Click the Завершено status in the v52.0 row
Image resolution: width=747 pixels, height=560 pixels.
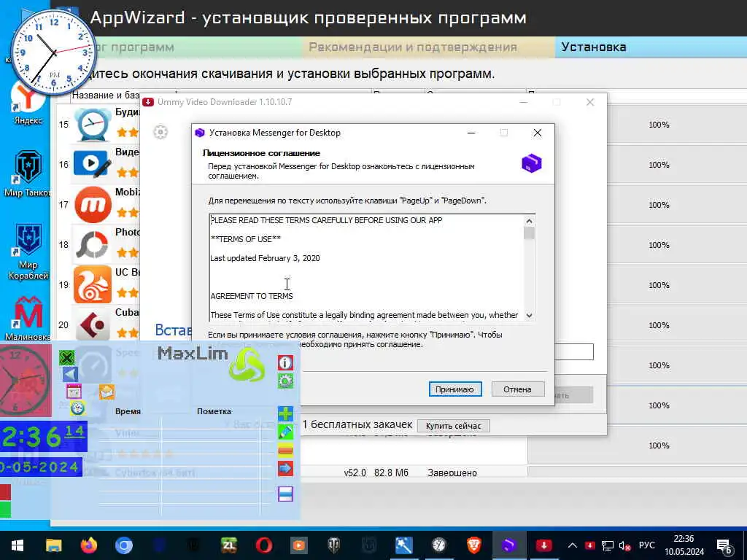(452, 472)
